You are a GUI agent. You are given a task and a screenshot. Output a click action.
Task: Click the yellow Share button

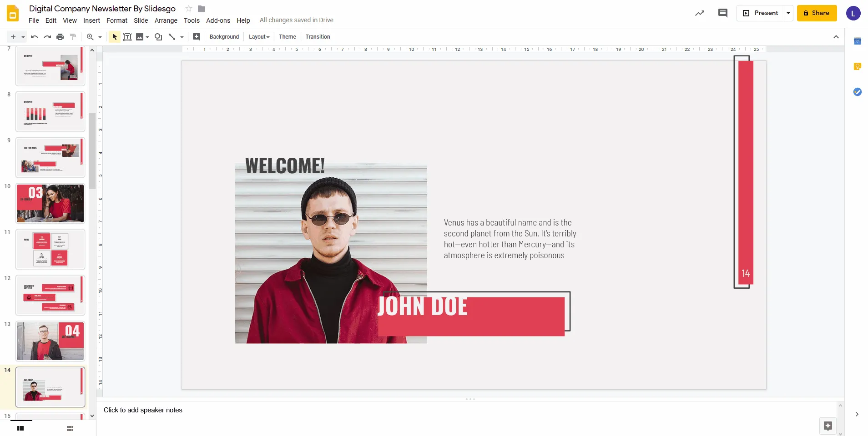pyautogui.click(x=817, y=13)
